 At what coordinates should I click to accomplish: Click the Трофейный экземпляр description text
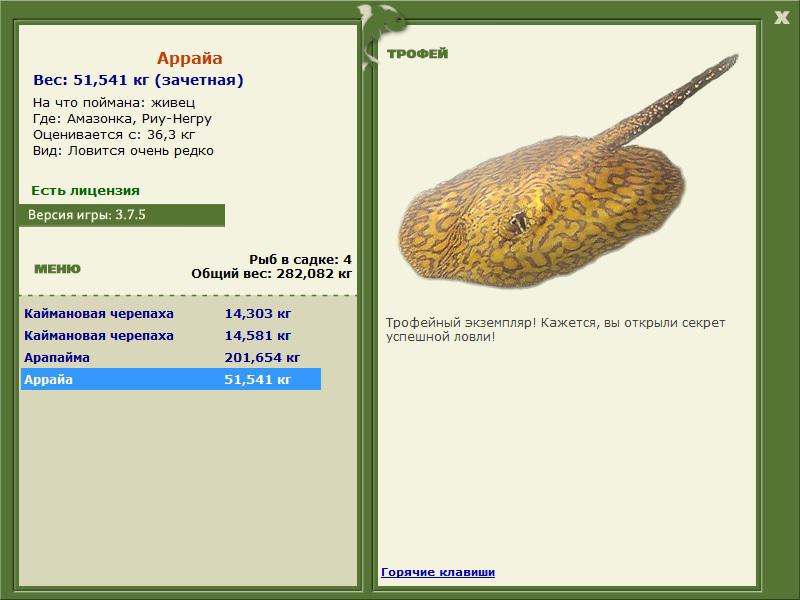(x=555, y=330)
